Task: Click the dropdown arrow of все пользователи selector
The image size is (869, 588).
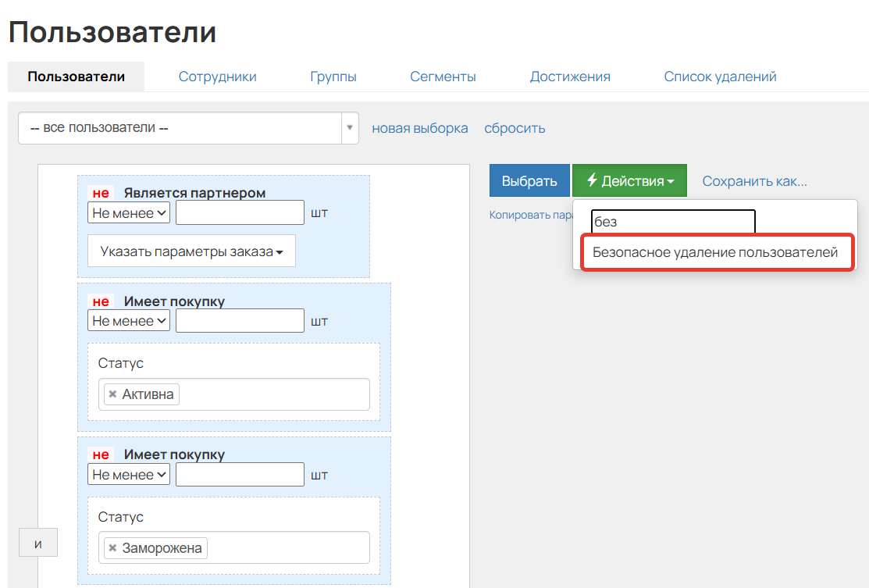Action: click(349, 127)
